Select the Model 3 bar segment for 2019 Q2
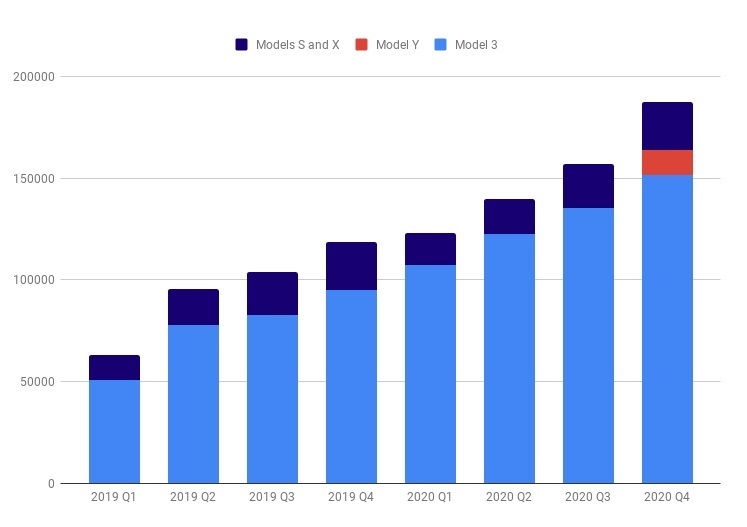747x527 pixels. click(x=193, y=404)
